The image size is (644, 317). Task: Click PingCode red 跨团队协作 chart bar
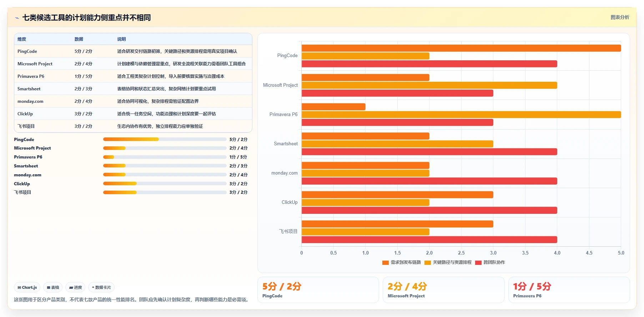(429, 64)
